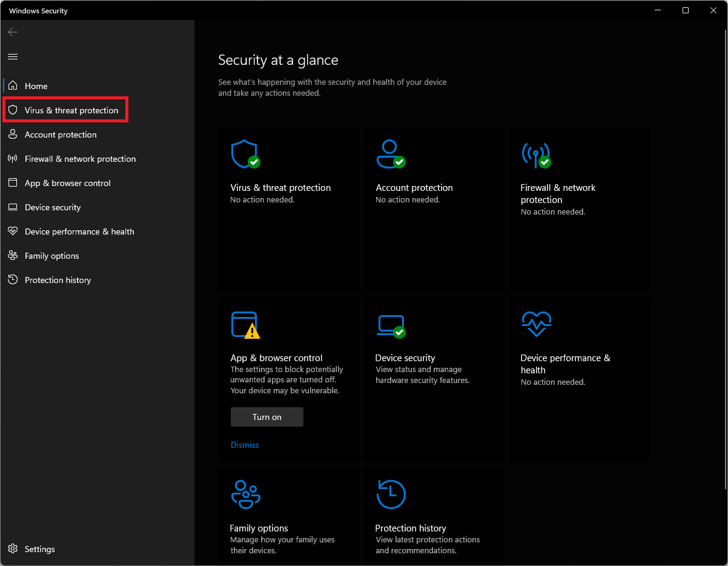
Task: Select App & browser control in the sidebar
Action: tap(67, 182)
